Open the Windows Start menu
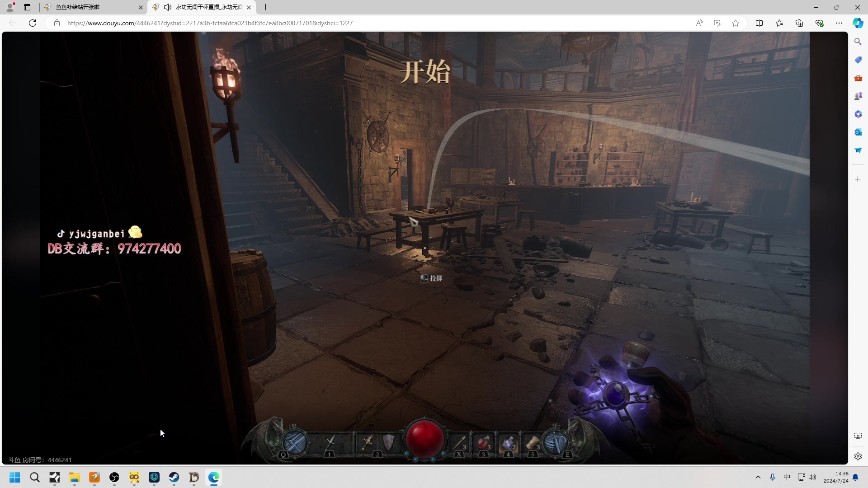 [x=15, y=478]
